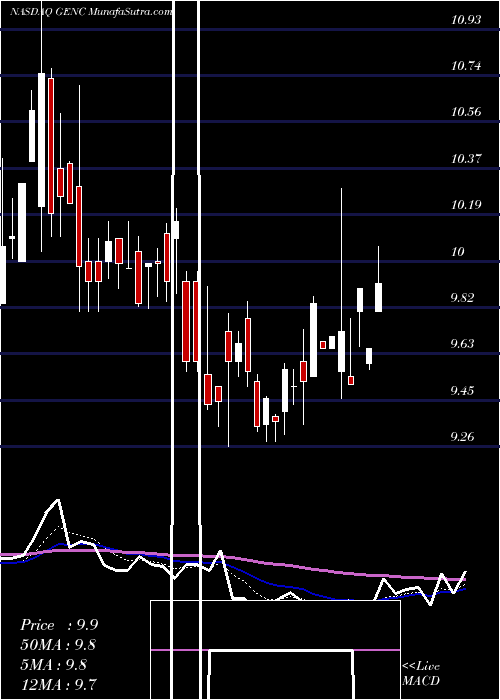Click the 12MA : 9.7 readout
Viewport: 500px width, 700px height.
tap(59, 685)
